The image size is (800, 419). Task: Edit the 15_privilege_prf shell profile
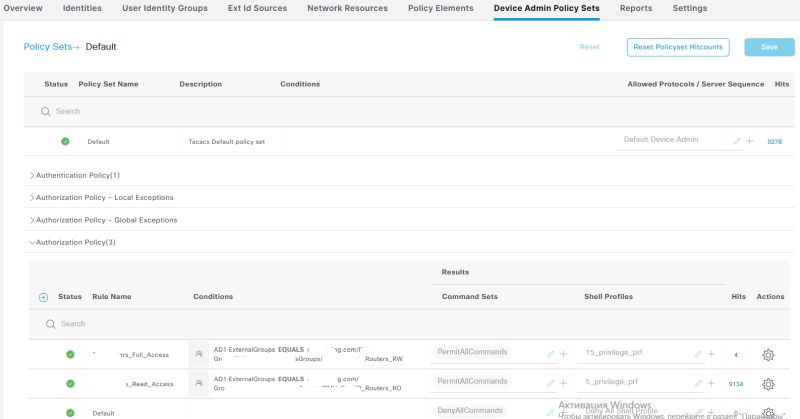[x=698, y=354]
